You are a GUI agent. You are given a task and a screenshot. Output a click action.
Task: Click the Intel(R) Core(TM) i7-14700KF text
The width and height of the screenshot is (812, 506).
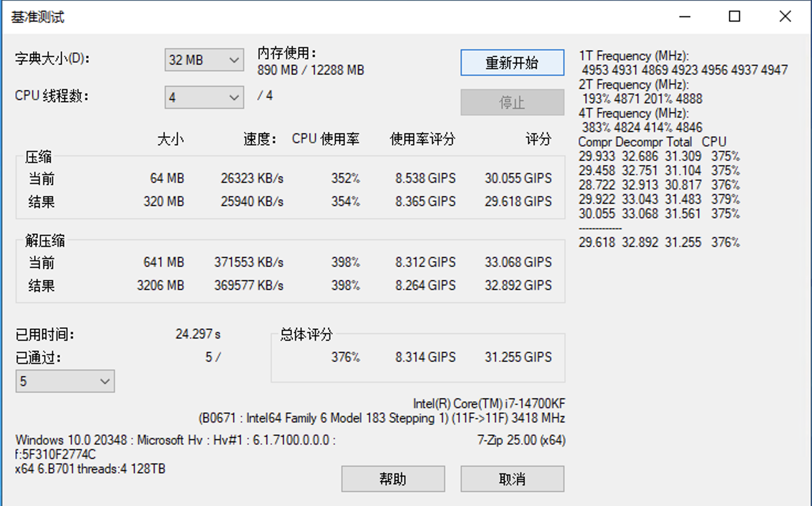point(489,404)
